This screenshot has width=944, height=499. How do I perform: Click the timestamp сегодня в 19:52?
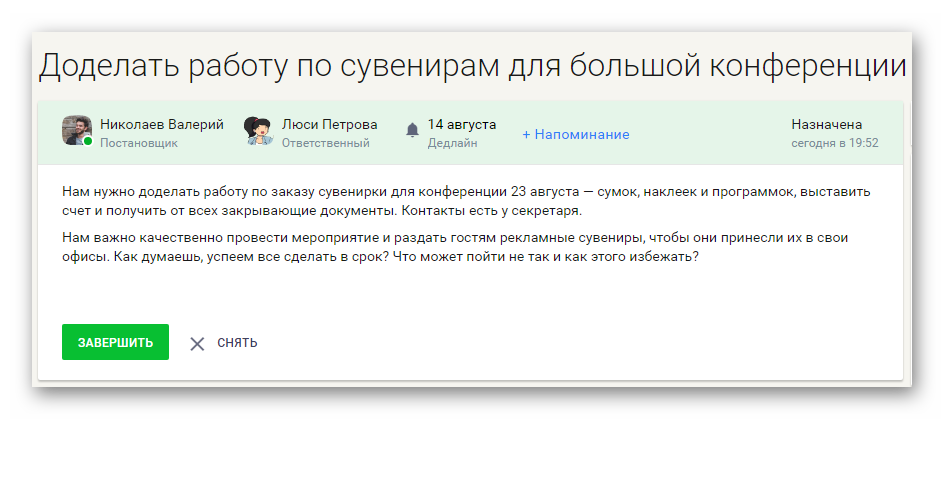pos(834,143)
